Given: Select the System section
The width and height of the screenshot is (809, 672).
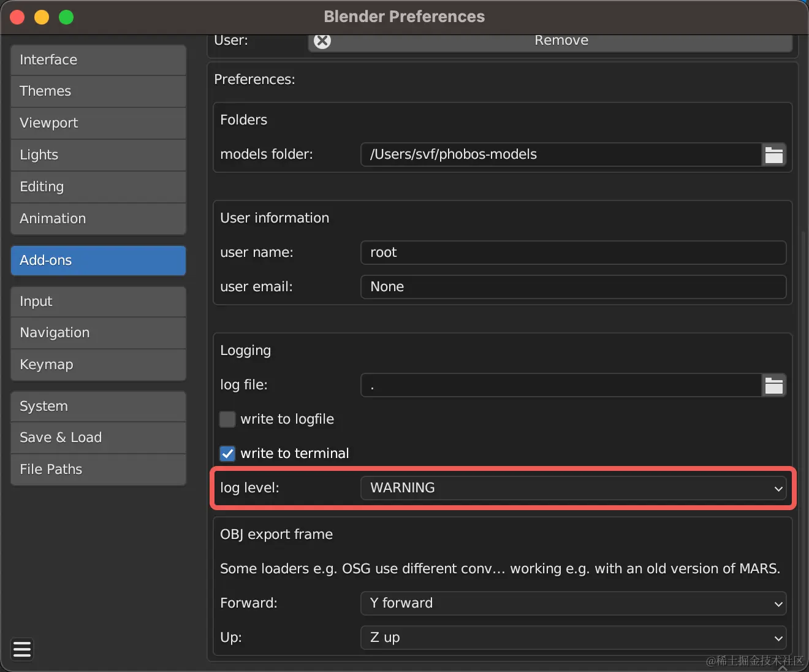Looking at the screenshot, I should [x=98, y=406].
